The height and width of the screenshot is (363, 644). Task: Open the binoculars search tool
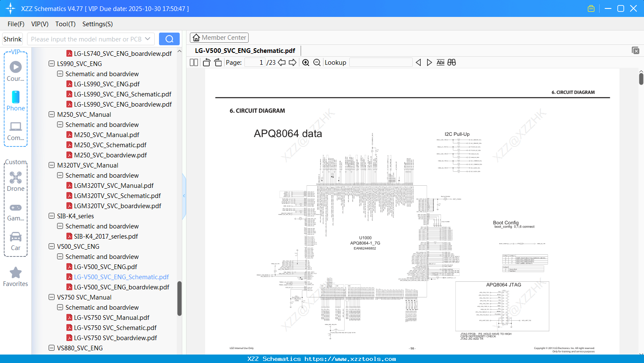[x=452, y=62]
